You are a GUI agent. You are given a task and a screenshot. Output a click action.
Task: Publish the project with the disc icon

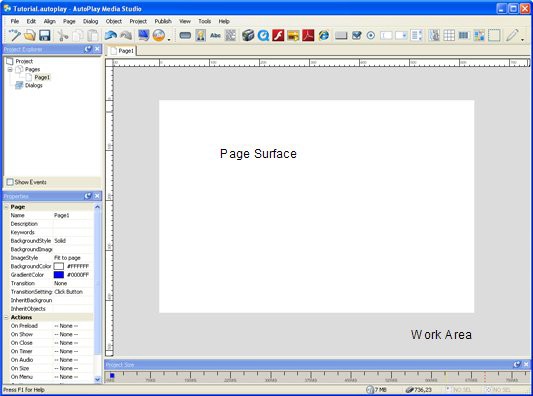click(158, 35)
